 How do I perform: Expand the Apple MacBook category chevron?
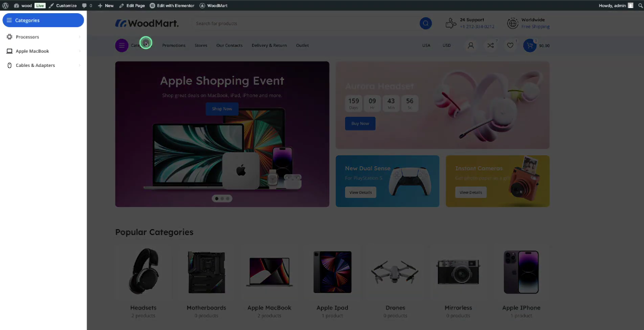(x=79, y=51)
